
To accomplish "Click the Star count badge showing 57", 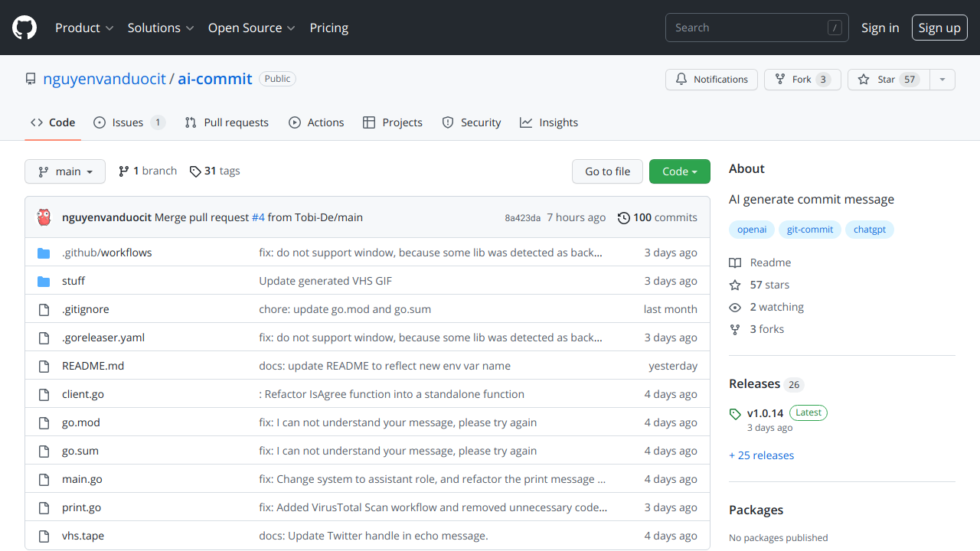I will [x=910, y=80].
